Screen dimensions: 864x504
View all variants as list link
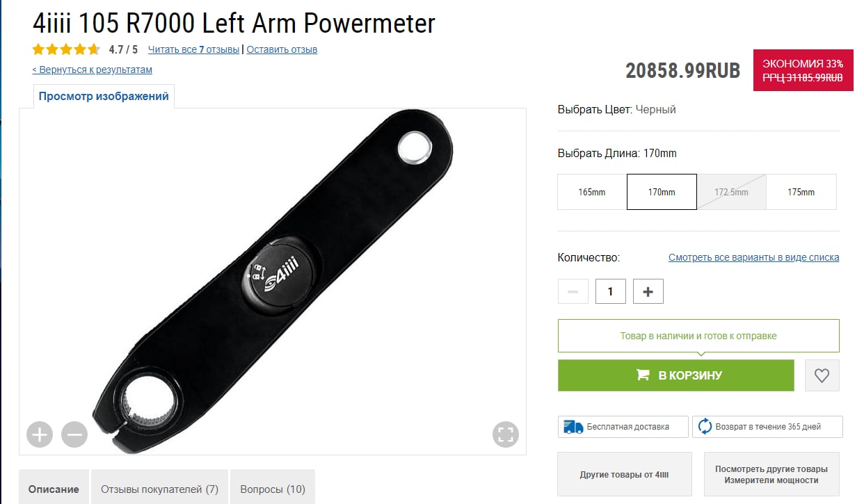click(x=754, y=257)
